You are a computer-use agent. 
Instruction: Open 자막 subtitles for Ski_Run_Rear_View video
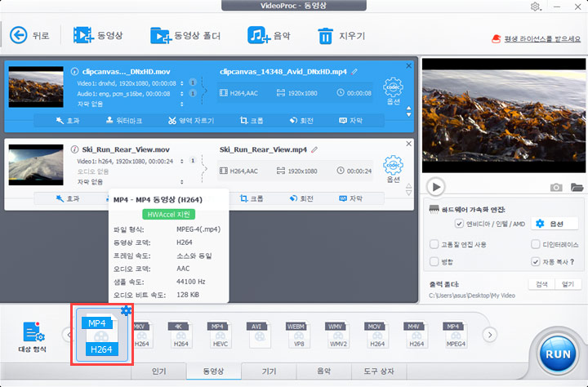point(350,198)
